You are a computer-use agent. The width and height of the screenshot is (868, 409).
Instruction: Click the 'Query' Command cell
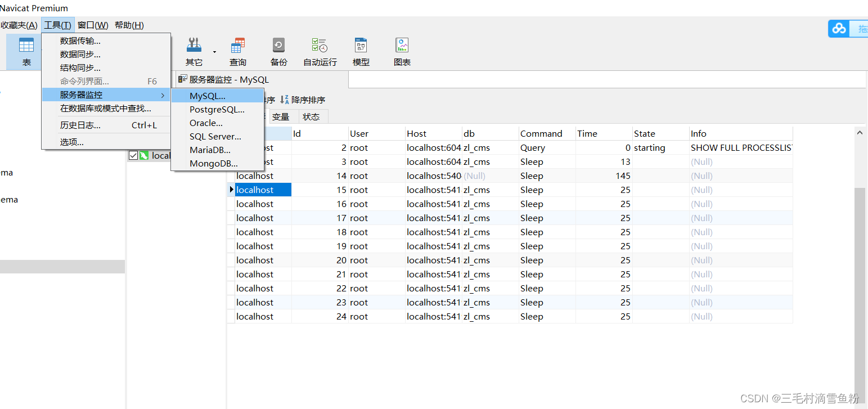pos(547,147)
